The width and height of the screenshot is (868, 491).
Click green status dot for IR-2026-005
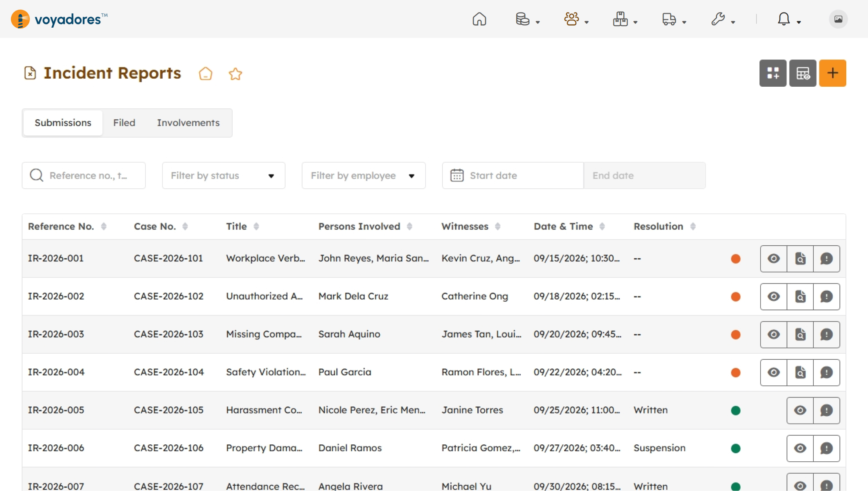coord(736,410)
